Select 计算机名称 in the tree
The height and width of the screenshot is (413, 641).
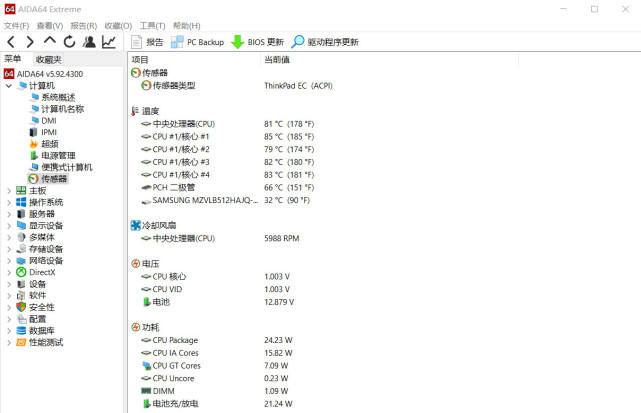(x=57, y=109)
